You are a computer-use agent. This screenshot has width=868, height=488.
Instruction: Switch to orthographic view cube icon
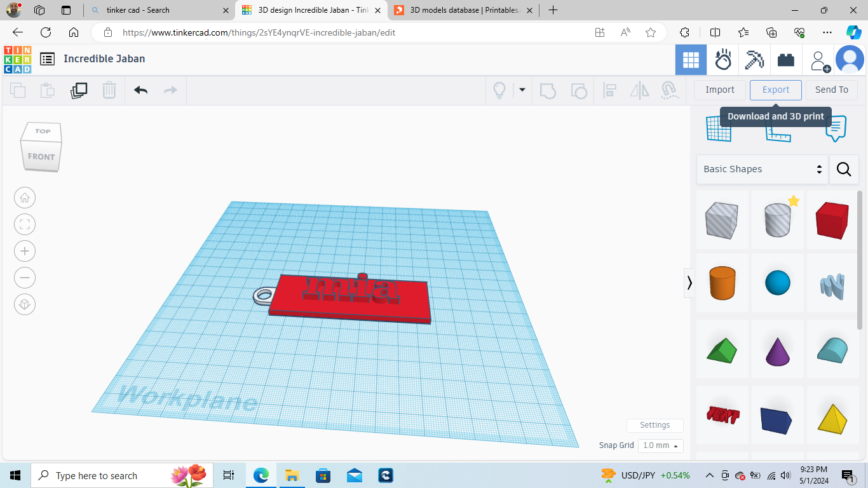point(25,304)
